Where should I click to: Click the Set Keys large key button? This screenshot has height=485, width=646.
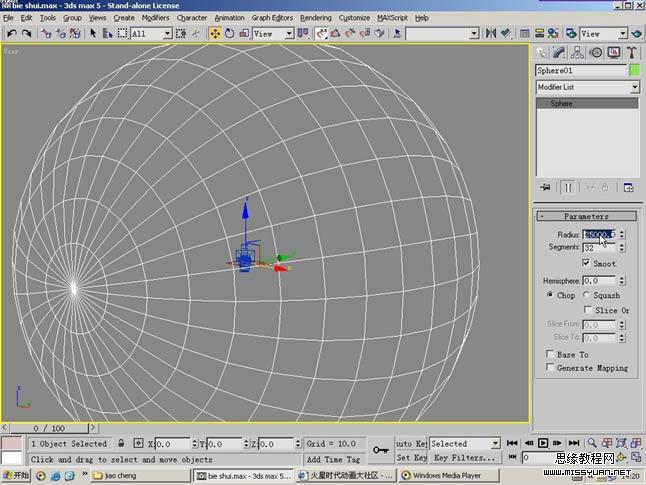(x=381, y=450)
